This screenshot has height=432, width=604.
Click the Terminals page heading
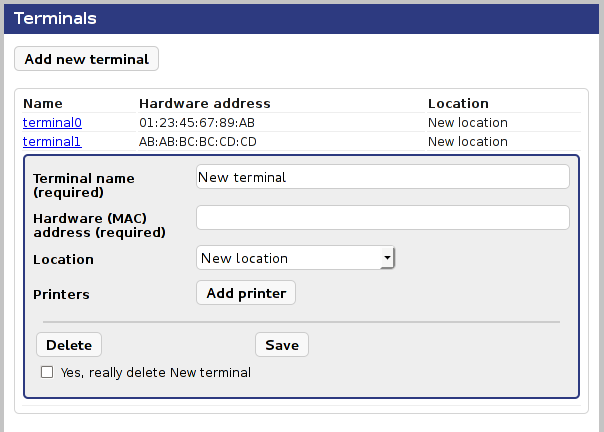click(55, 19)
